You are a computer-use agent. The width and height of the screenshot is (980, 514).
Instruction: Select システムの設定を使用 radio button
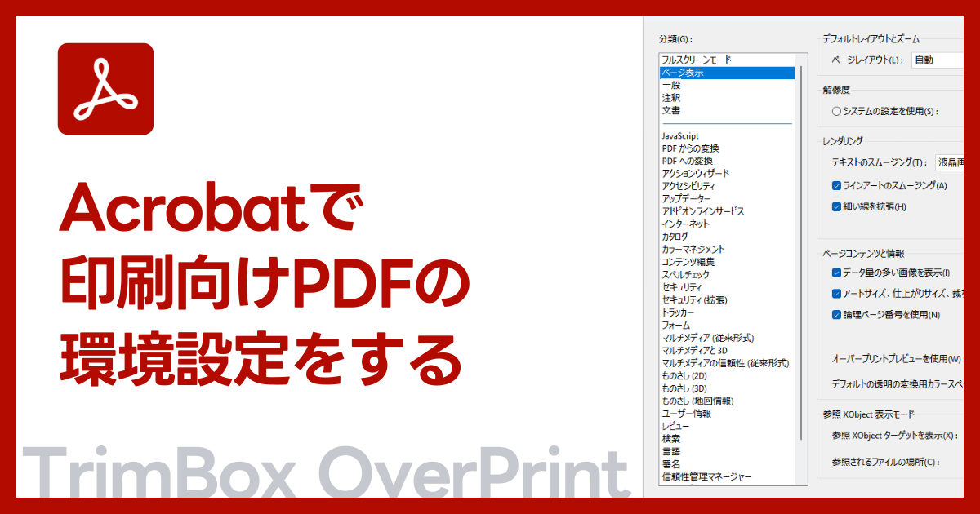(x=836, y=111)
